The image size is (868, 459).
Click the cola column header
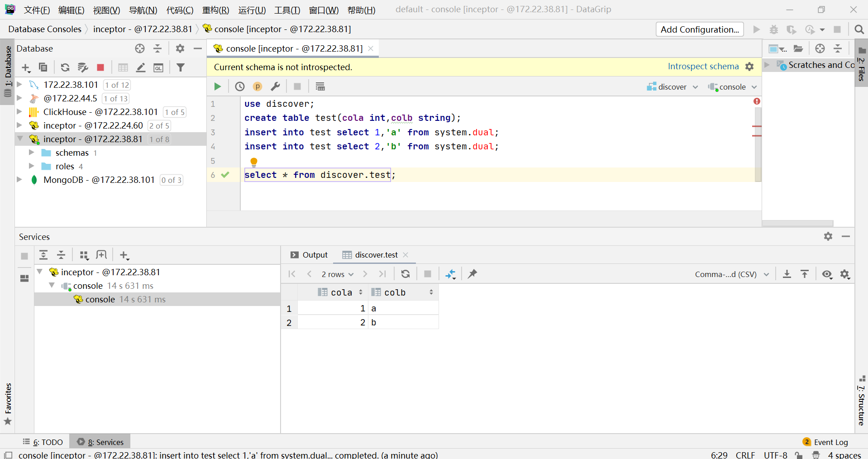[x=341, y=292]
